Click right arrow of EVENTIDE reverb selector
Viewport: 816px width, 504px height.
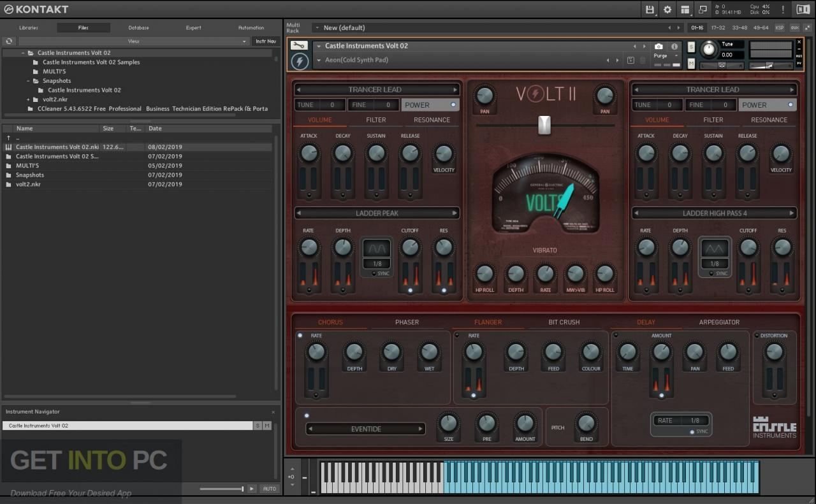point(420,429)
